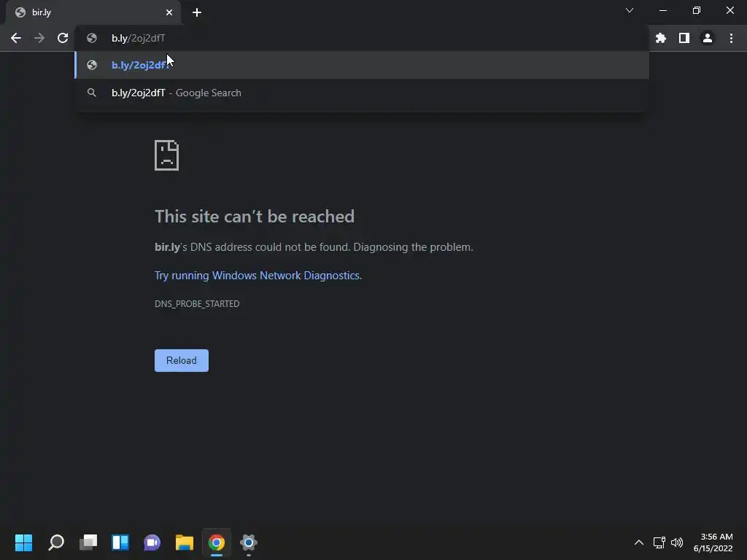
Task: Click the globe icon in address bar
Action: (92, 38)
